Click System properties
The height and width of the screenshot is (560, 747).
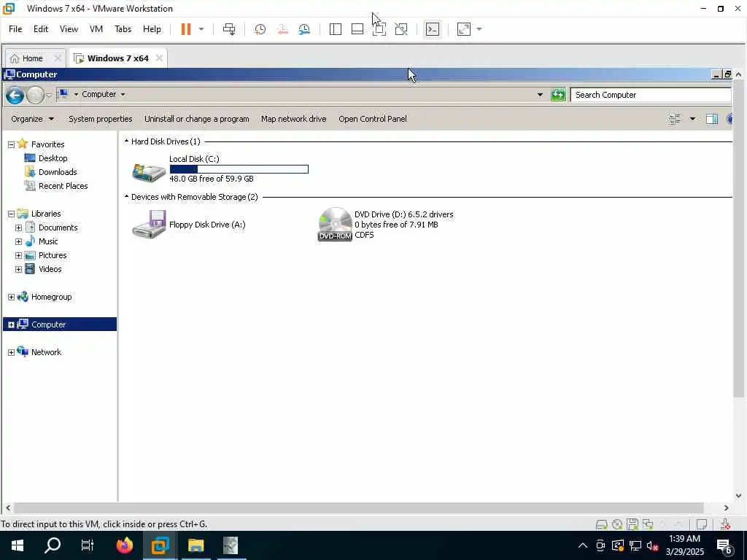pyautogui.click(x=101, y=119)
